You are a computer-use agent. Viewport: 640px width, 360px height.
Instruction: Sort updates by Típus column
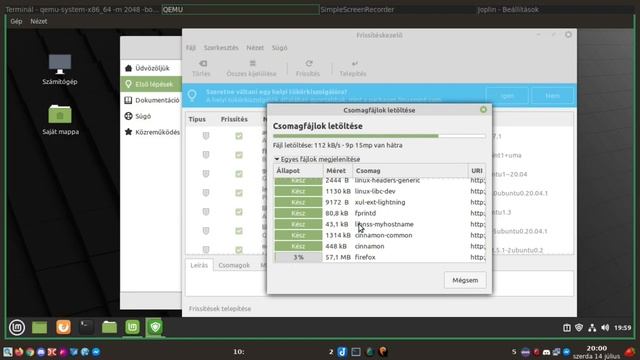[x=197, y=119]
